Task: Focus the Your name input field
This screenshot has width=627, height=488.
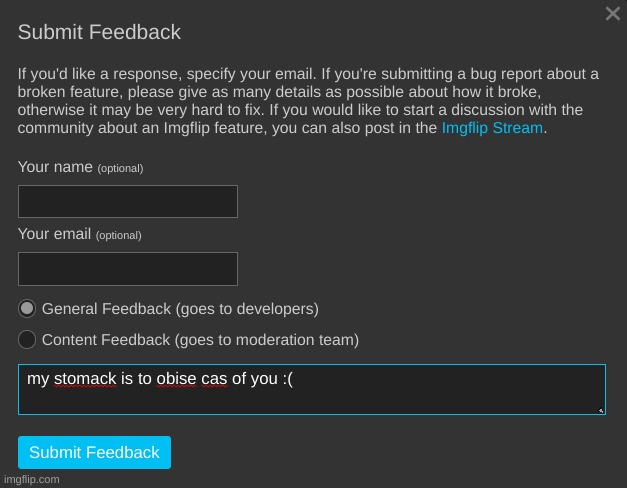Action: (128, 201)
